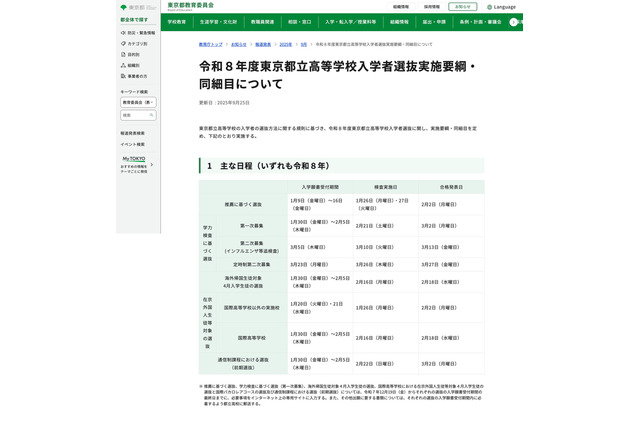Viewport: 640px width, 426px height.
Task: Click 第一次募集 row label
Action: 251,226
